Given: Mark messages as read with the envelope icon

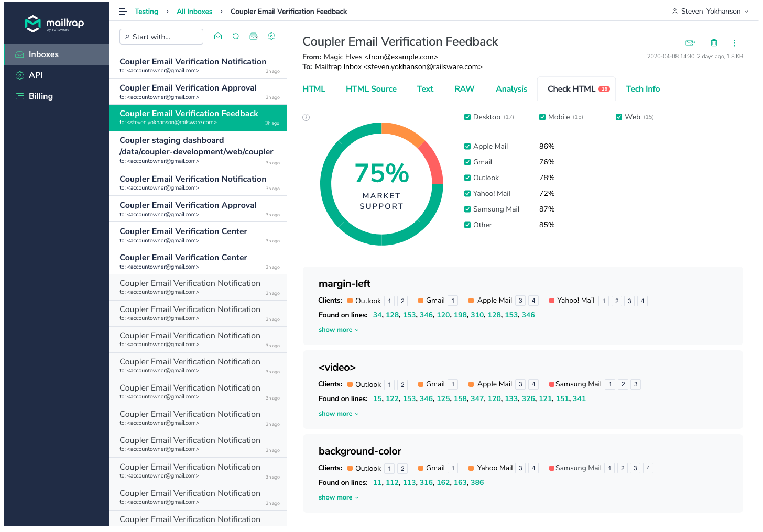Looking at the screenshot, I should pos(218,36).
